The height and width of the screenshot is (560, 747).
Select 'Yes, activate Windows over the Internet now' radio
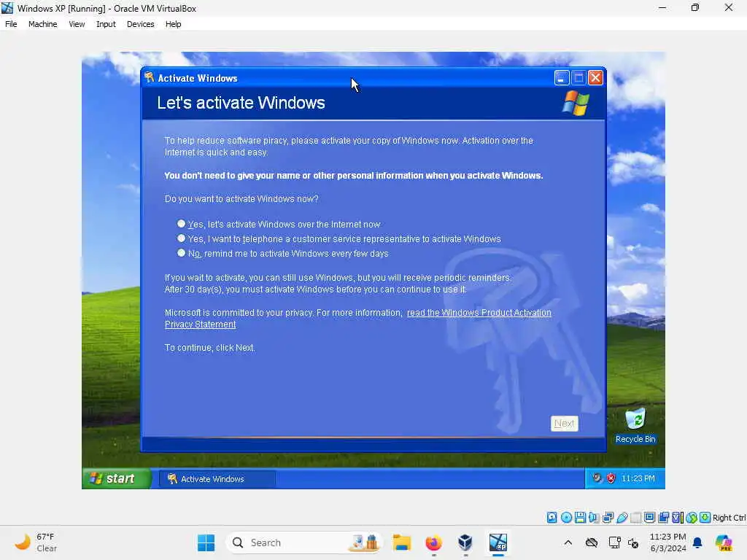[x=181, y=224]
